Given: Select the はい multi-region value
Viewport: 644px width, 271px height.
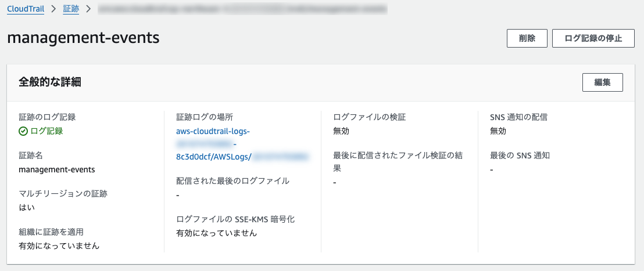Looking at the screenshot, I should pos(27,207).
